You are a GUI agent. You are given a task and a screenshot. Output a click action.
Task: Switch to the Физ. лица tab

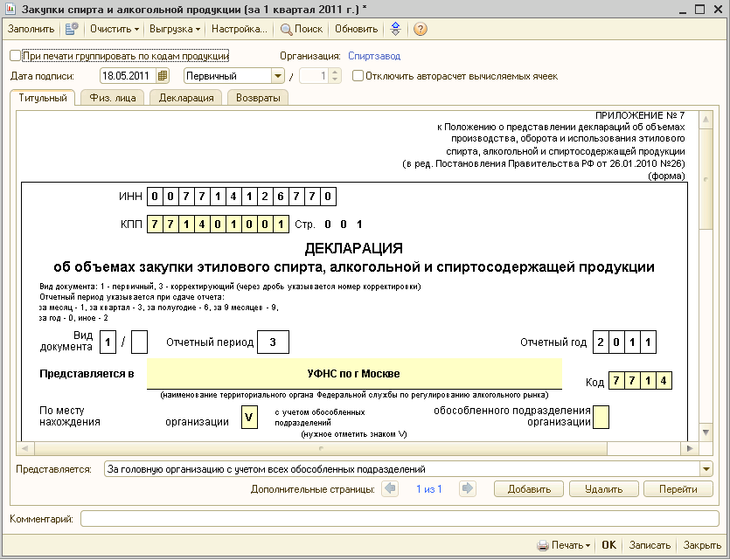coord(113,98)
